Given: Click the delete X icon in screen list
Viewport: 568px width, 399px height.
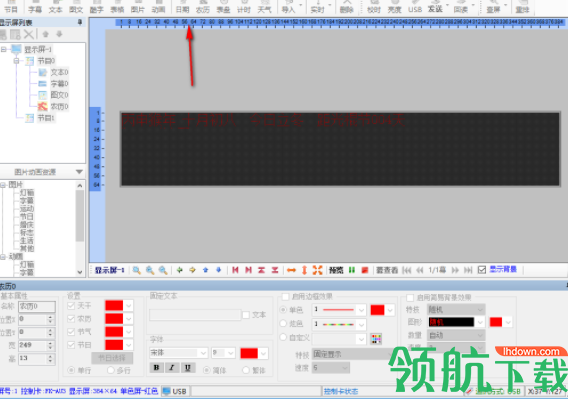Looking at the screenshot, I should pyautogui.click(x=29, y=34).
